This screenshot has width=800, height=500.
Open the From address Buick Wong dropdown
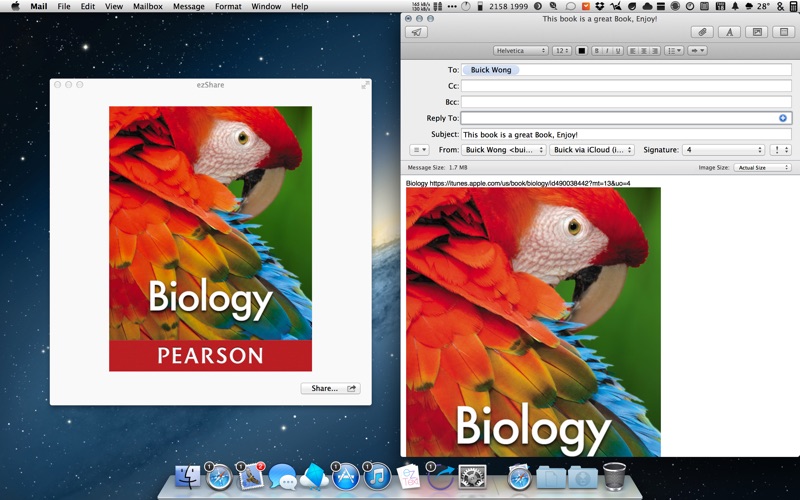[504, 150]
